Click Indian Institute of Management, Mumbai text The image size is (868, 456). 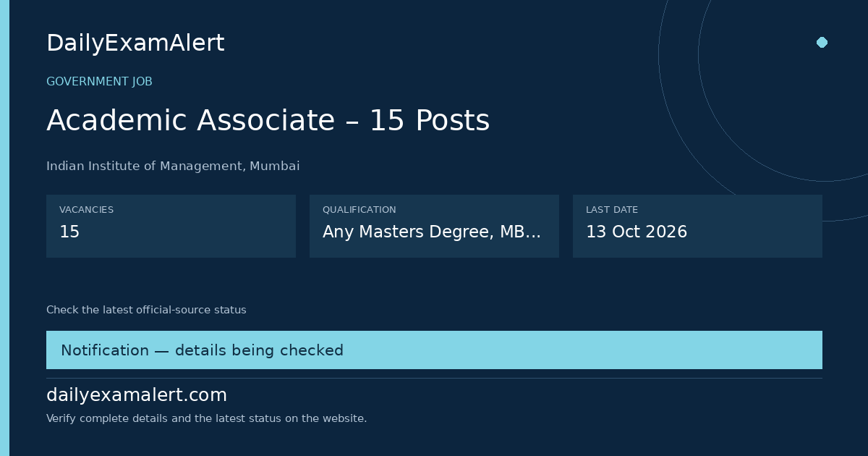pos(173,166)
